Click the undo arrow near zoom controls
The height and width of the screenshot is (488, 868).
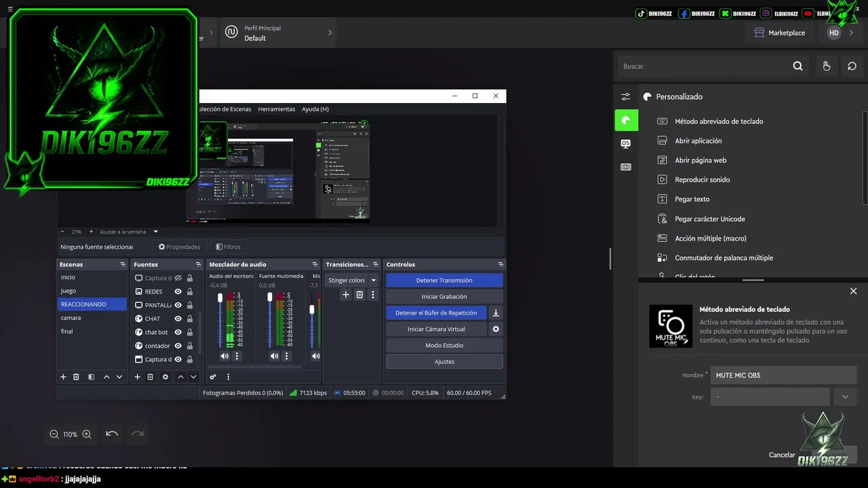point(112,434)
